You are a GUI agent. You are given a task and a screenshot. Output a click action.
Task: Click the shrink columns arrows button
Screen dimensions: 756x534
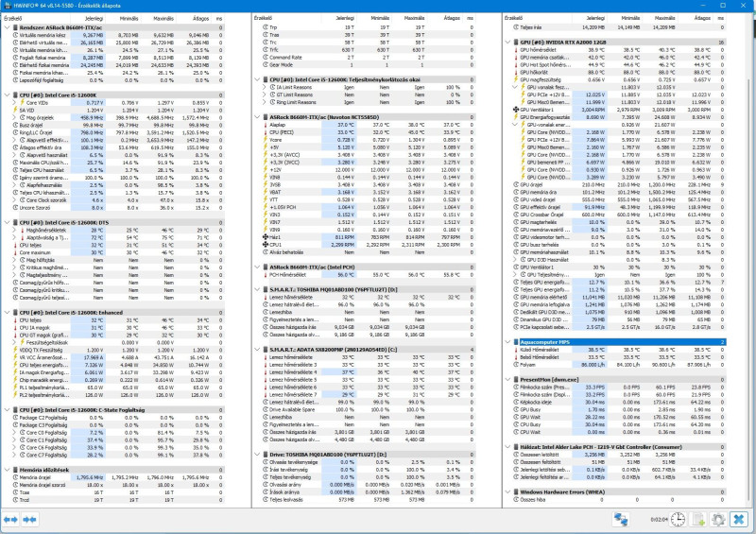tap(29, 520)
